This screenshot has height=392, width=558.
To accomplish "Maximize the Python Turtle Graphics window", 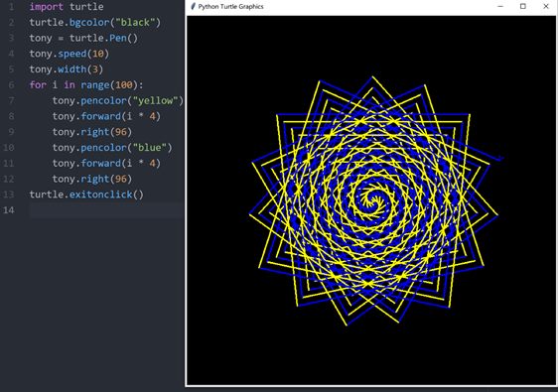I will pyautogui.click(x=523, y=6).
